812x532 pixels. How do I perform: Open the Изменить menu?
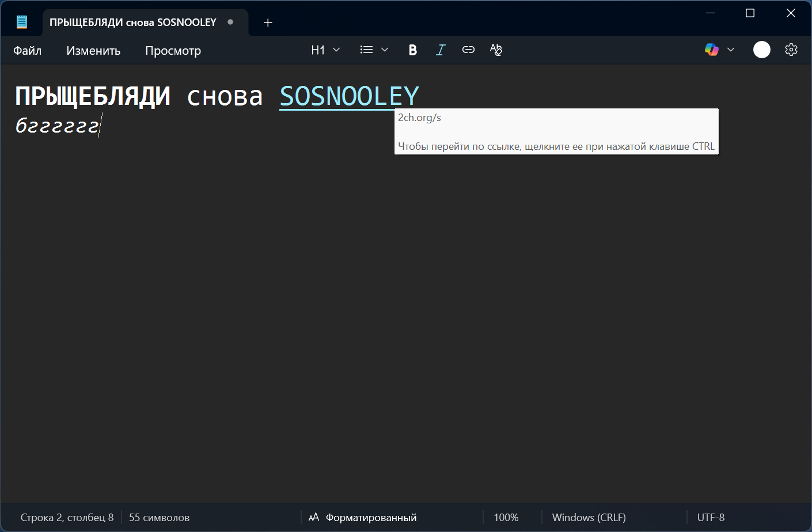pos(93,51)
